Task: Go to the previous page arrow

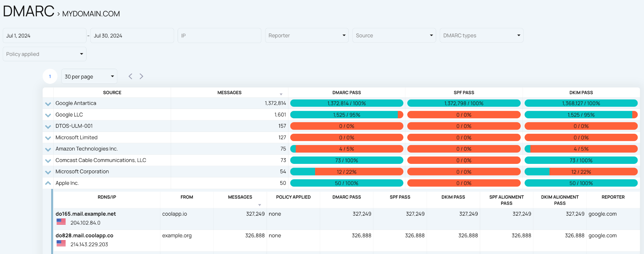Action: [130, 76]
